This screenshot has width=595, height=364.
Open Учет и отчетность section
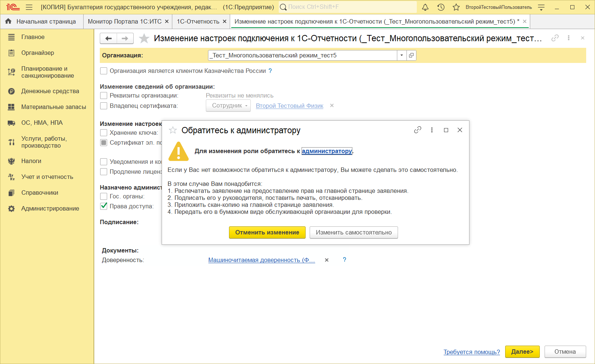(47, 177)
